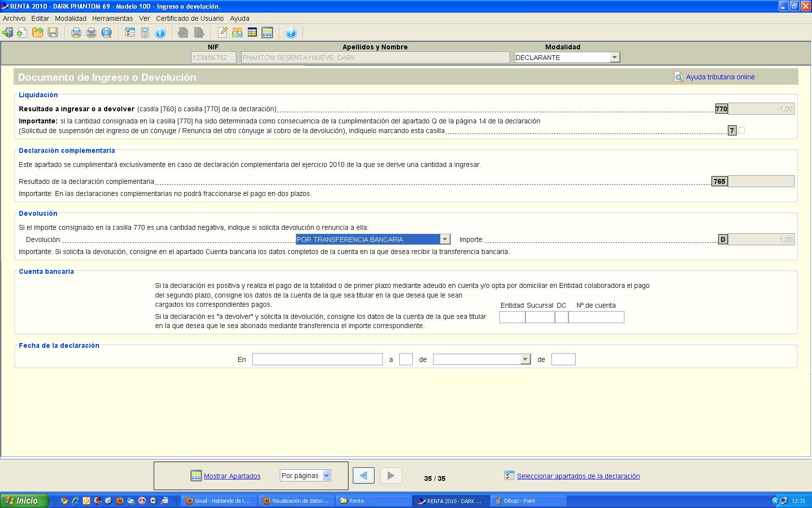The height and width of the screenshot is (508, 812).
Task: Go to the previous page arrow button
Action: pos(363,476)
